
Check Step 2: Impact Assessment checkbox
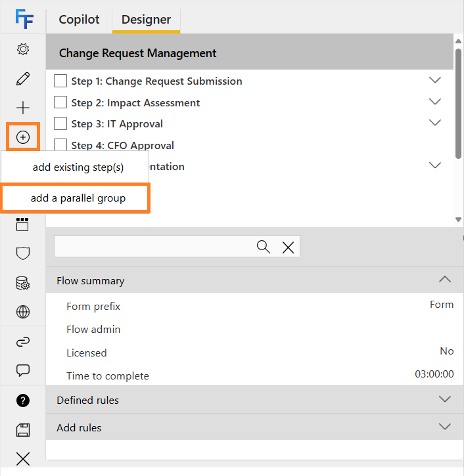(x=60, y=102)
